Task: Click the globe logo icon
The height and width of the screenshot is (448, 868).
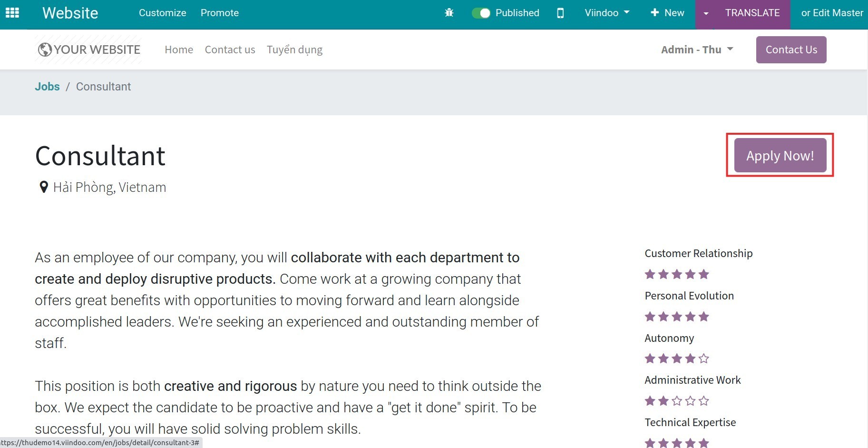Action: point(45,50)
